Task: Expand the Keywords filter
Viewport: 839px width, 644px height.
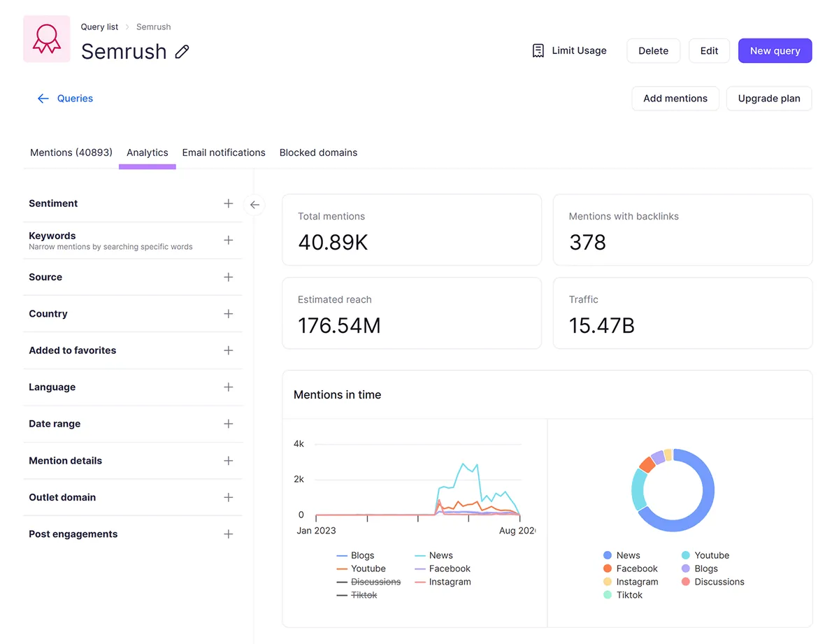Action: (x=228, y=241)
